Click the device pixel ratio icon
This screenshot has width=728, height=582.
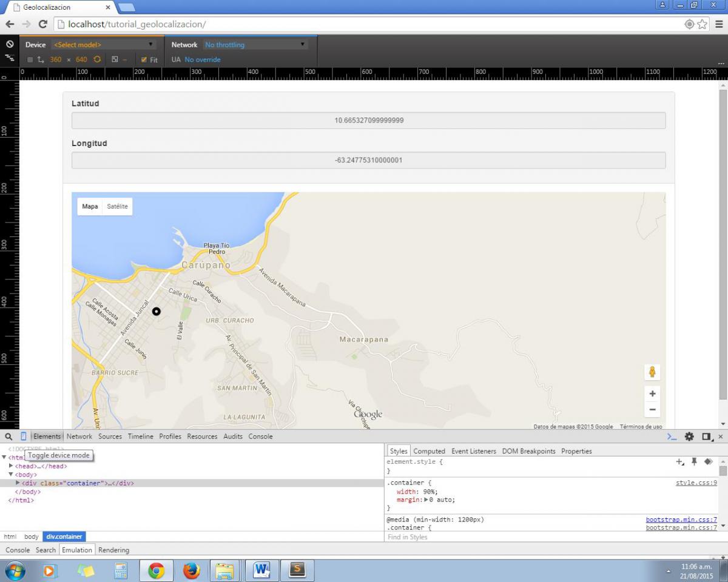point(114,60)
